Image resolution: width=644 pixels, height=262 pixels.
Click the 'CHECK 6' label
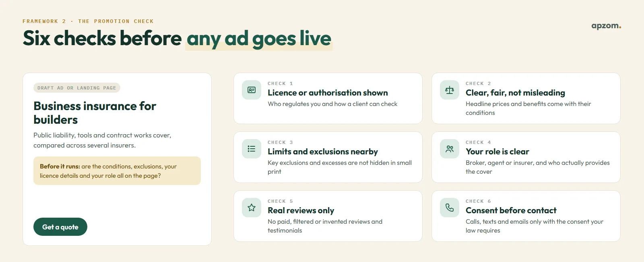click(478, 201)
